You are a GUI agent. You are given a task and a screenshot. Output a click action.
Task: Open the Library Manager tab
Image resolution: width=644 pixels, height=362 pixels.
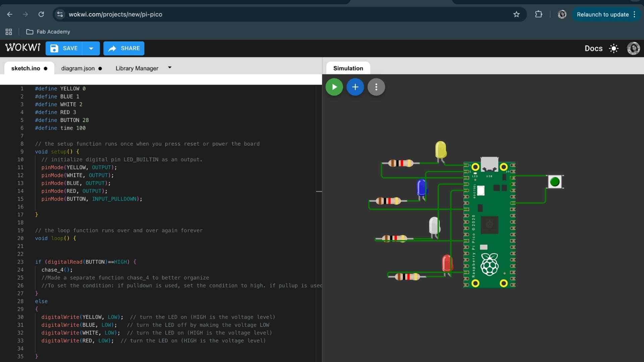(x=137, y=68)
